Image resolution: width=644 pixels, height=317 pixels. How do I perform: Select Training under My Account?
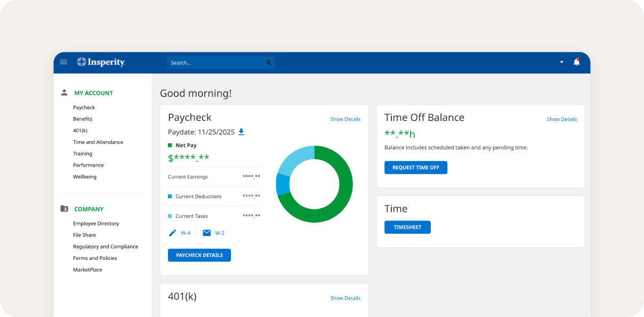(x=82, y=153)
